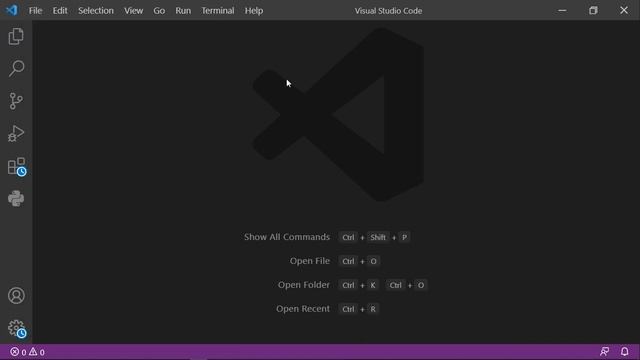Image resolution: width=640 pixels, height=360 pixels.
Task: Open the Python extension view
Action: (x=16, y=199)
